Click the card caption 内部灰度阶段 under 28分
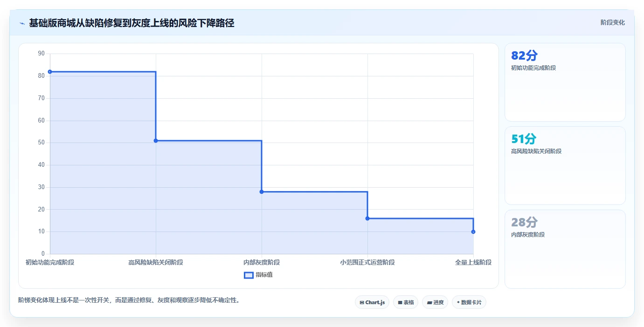This screenshot has width=644, height=327. pos(528,235)
